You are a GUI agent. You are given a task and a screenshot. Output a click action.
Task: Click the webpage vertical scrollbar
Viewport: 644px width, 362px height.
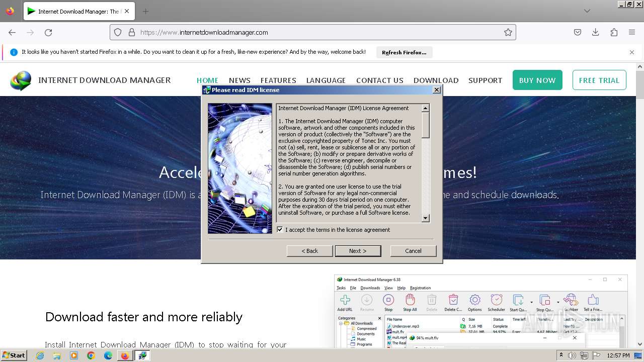tap(640, 205)
